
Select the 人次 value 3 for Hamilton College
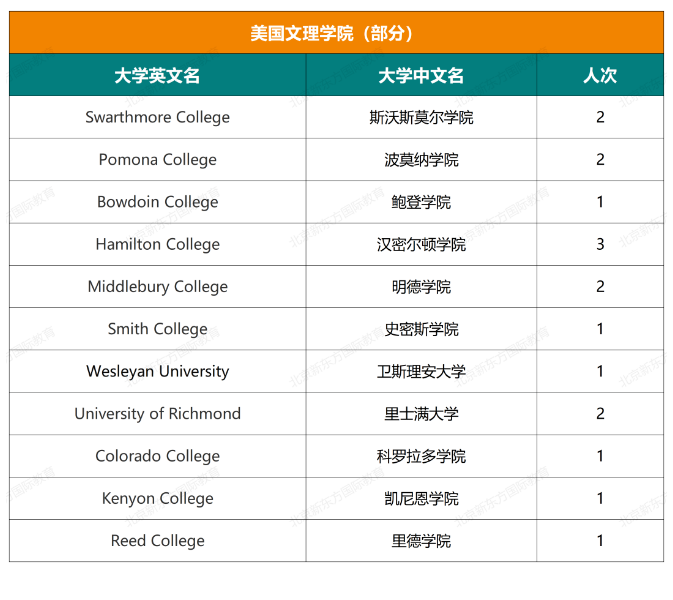coord(600,244)
